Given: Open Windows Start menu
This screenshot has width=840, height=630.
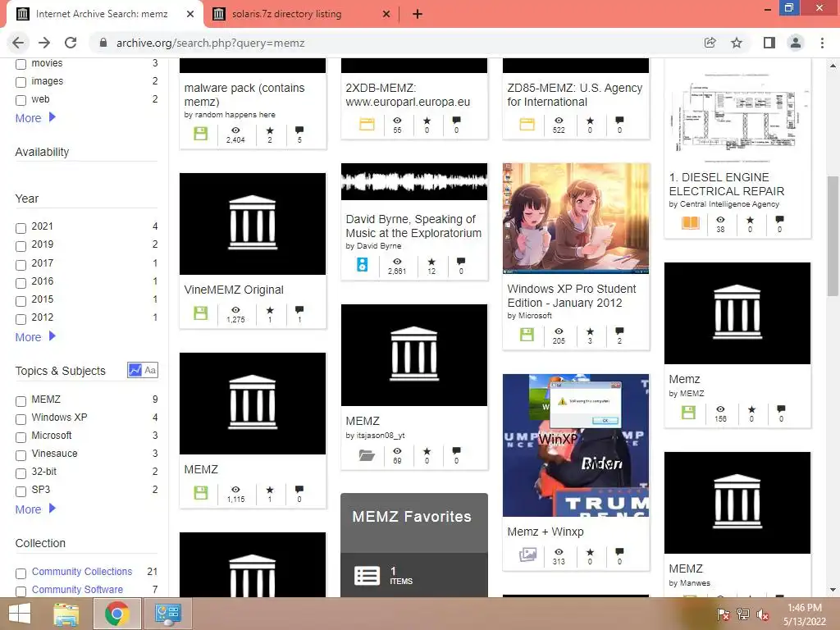Looking at the screenshot, I should pyautogui.click(x=20, y=614).
